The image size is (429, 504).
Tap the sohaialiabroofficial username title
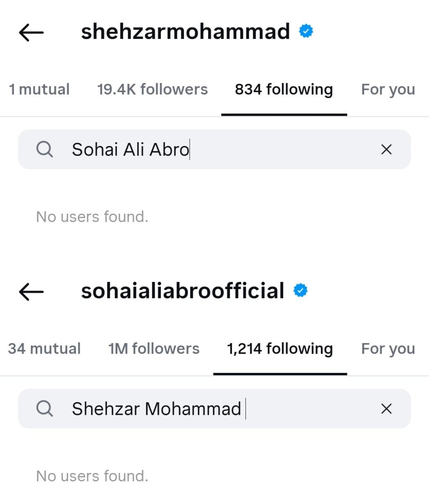tap(182, 291)
